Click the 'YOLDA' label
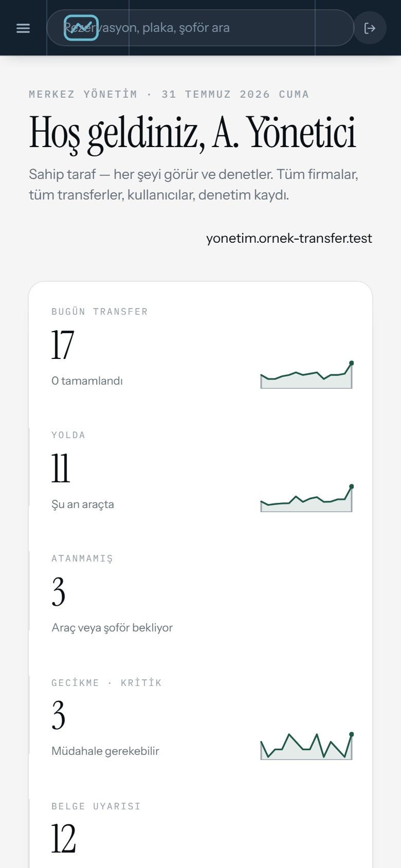The width and height of the screenshot is (401, 868). [68, 435]
